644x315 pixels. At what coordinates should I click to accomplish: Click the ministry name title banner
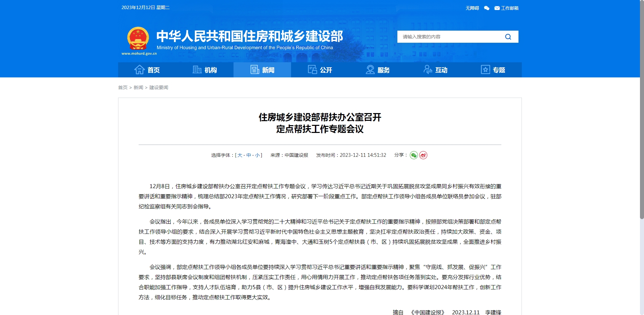[250, 36]
